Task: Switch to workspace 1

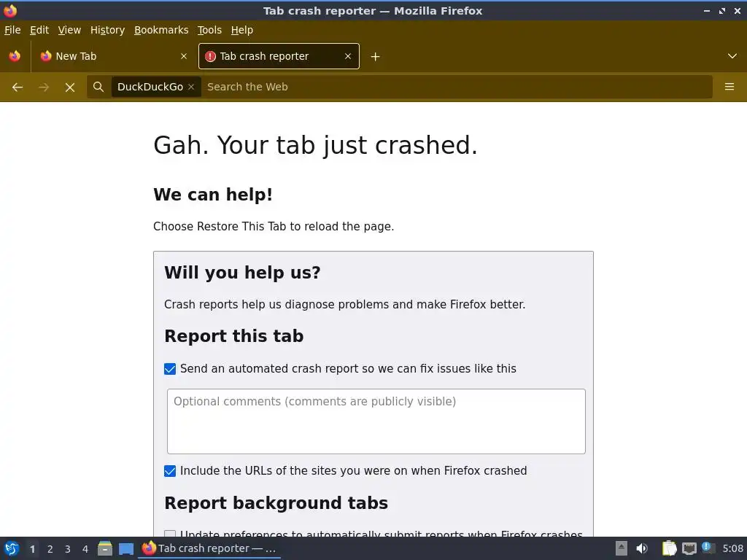Action: [32, 549]
